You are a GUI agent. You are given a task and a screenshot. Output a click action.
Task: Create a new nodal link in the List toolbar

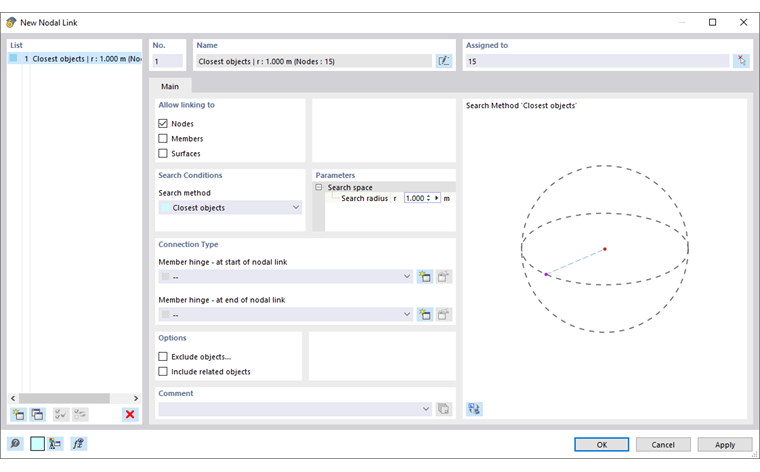pos(18,414)
